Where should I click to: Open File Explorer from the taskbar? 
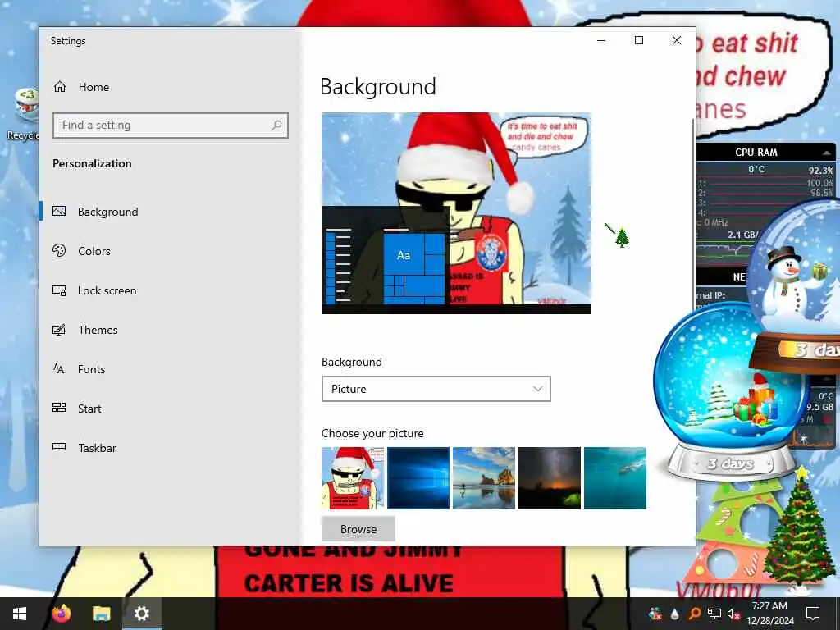(x=101, y=614)
